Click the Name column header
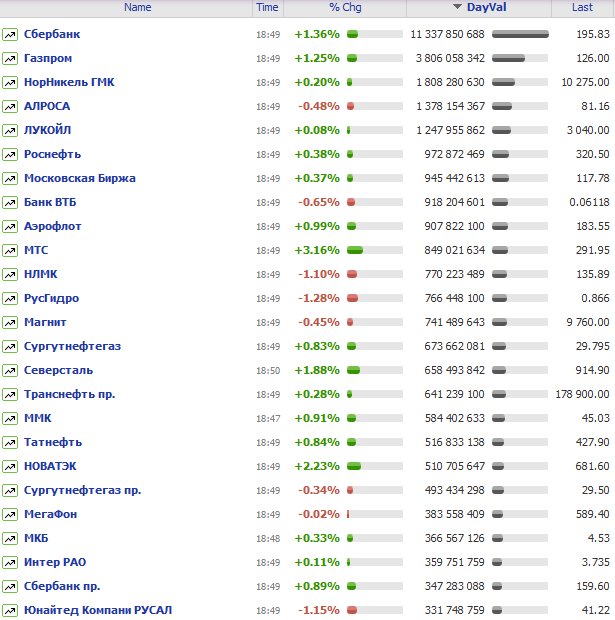The height and width of the screenshot is (620, 615). point(138,7)
